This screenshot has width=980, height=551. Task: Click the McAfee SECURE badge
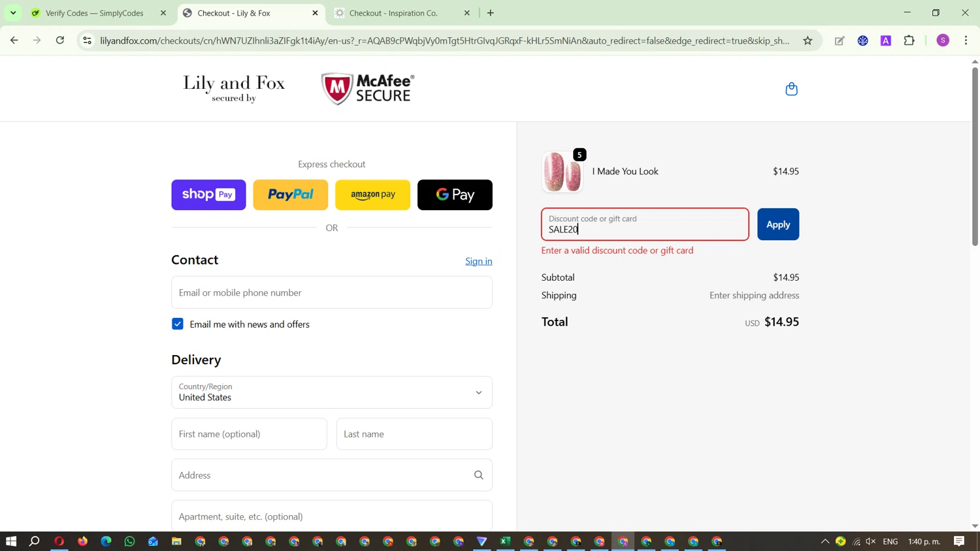coord(368,89)
